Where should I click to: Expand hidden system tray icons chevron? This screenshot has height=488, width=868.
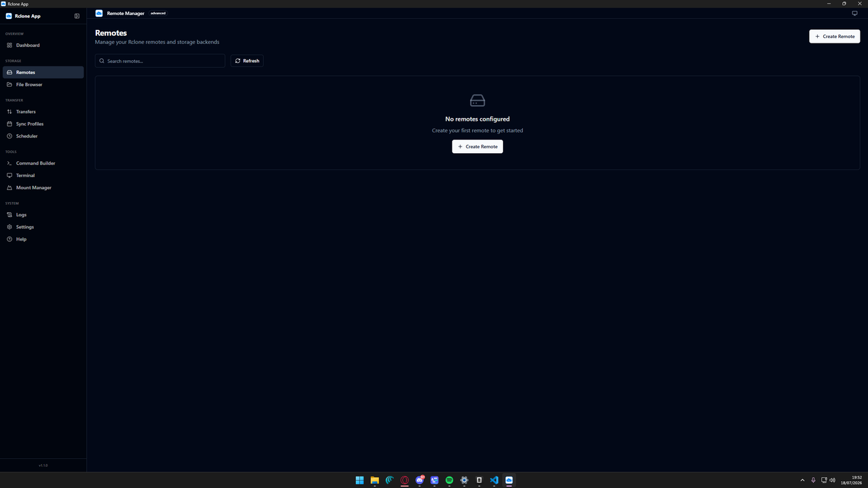tap(802, 480)
